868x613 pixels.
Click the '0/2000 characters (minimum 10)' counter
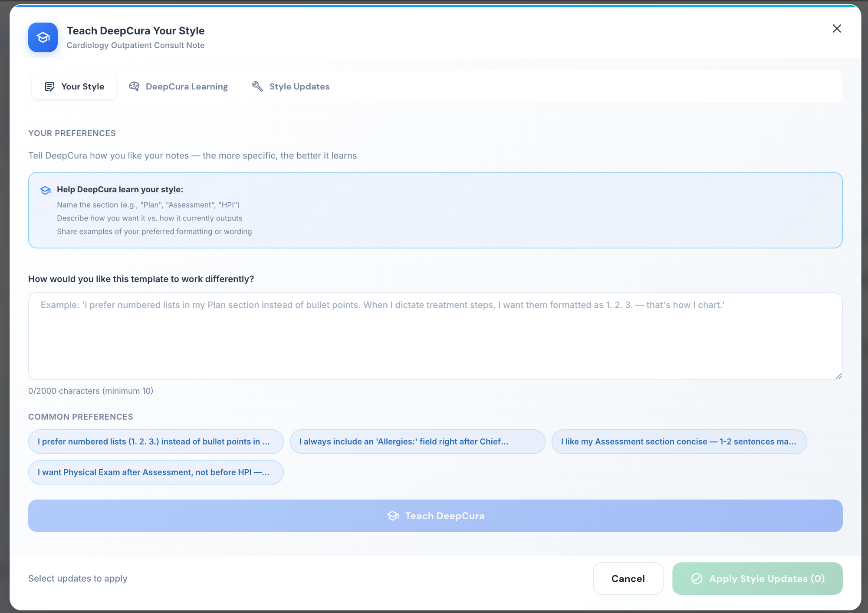tap(91, 391)
